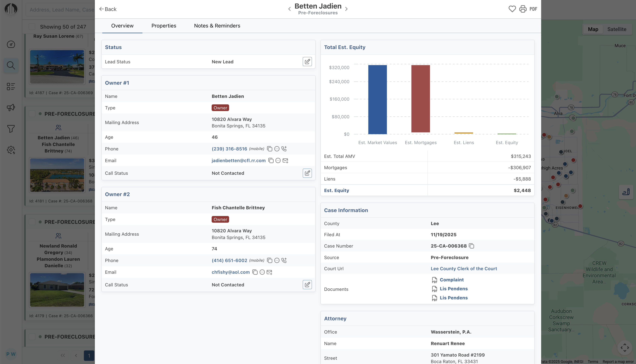Image resolution: width=636 pixels, height=364 pixels.
Task: Click the blue Est. Market Values bar
Action: coord(377,100)
